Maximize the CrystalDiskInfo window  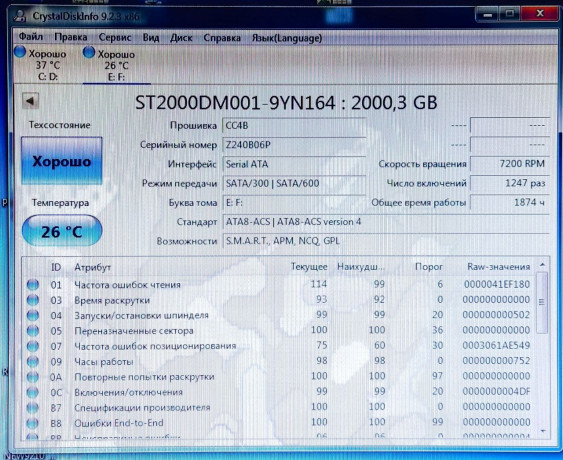[510, 14]
